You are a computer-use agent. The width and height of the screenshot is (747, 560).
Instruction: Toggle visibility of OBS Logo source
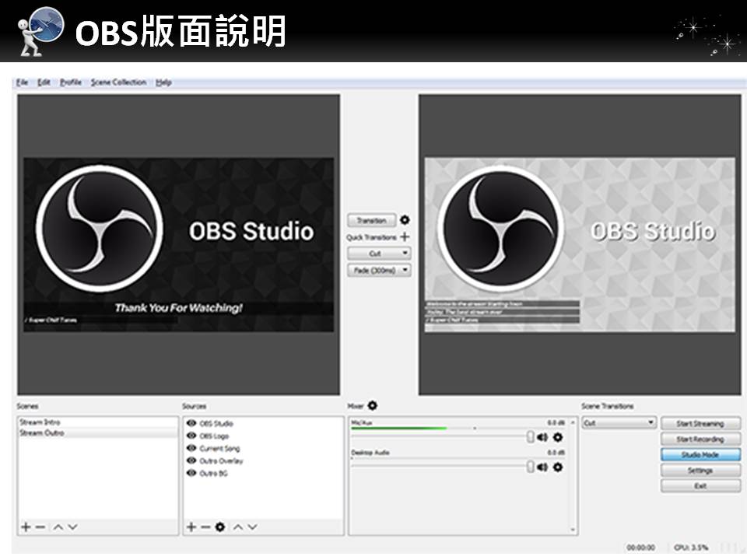(x=191, y=436)
